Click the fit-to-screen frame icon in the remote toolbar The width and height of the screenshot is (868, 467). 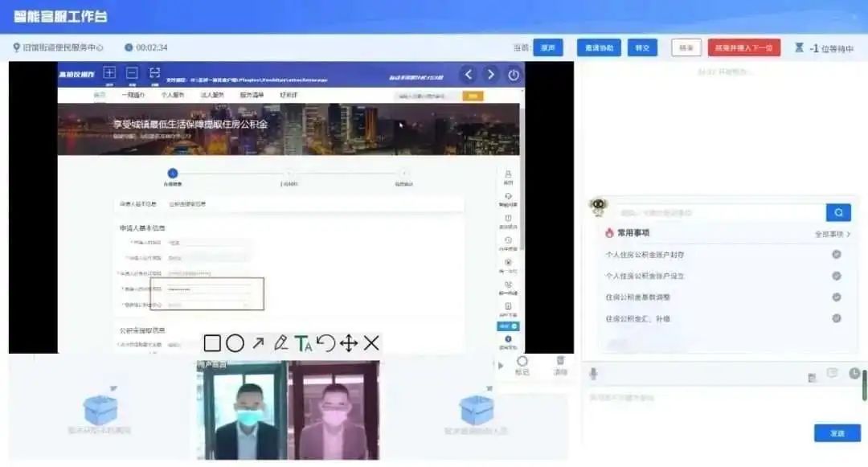click(154, 72)
